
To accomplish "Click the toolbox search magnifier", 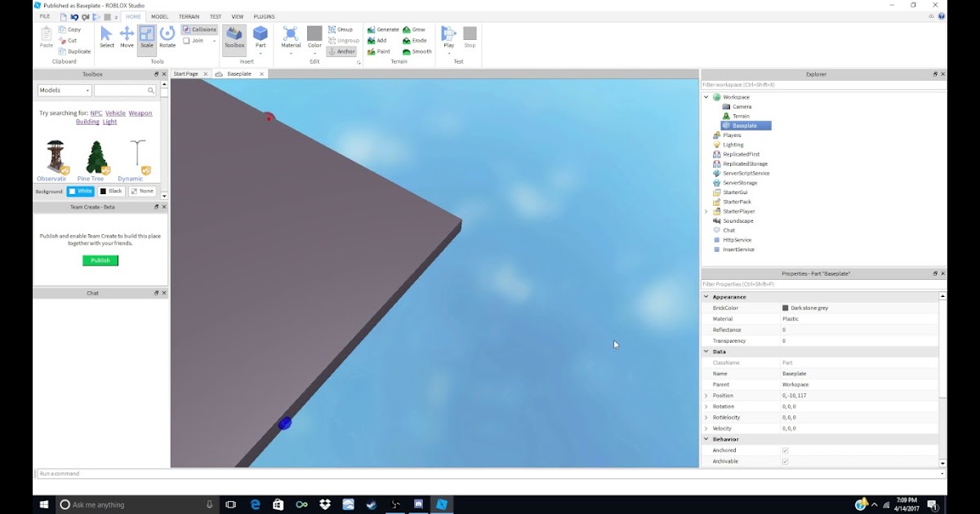I will point(151,91).
